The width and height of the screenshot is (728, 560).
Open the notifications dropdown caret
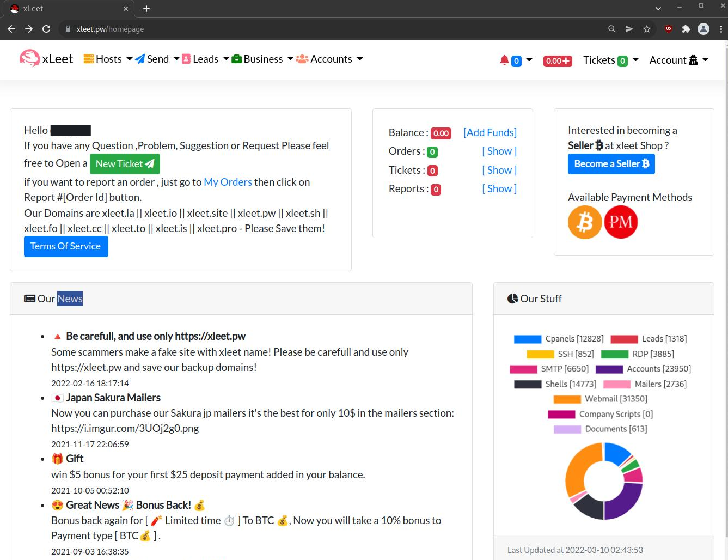(529, 60)
